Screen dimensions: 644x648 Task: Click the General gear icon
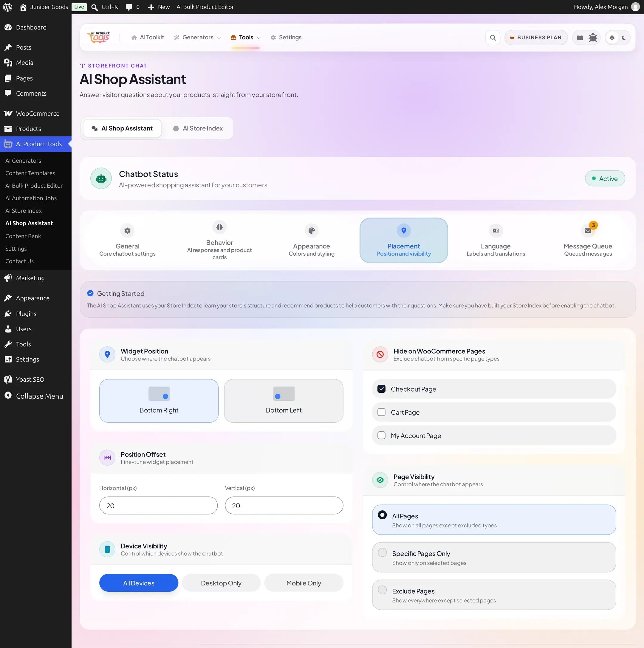[128, 230]
